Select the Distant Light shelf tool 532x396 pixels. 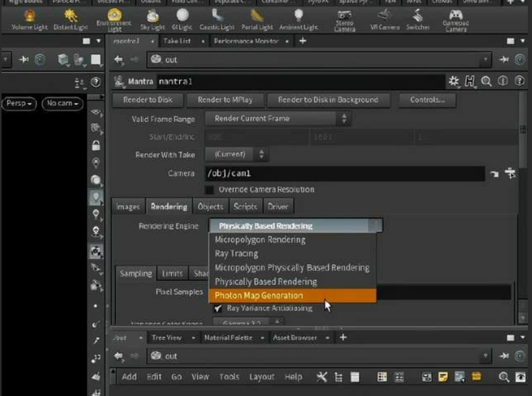pyautogui.click(x=70, y=20)
